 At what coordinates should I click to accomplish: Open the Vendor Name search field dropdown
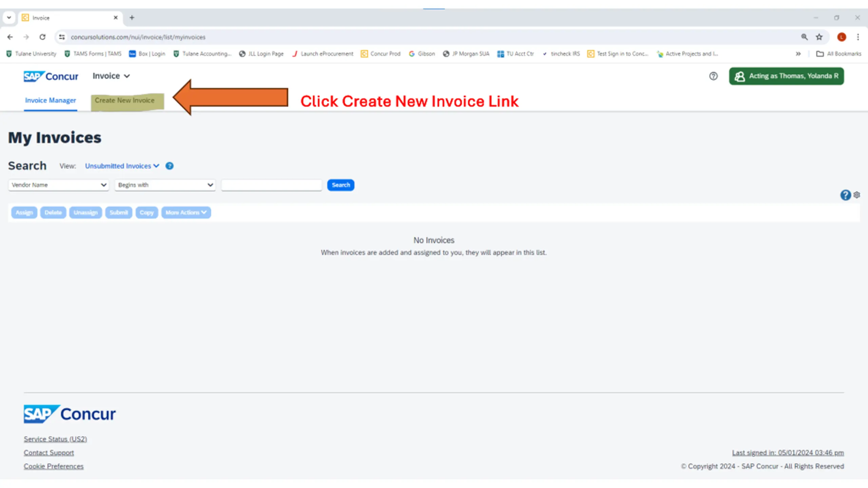click(59, 185)
